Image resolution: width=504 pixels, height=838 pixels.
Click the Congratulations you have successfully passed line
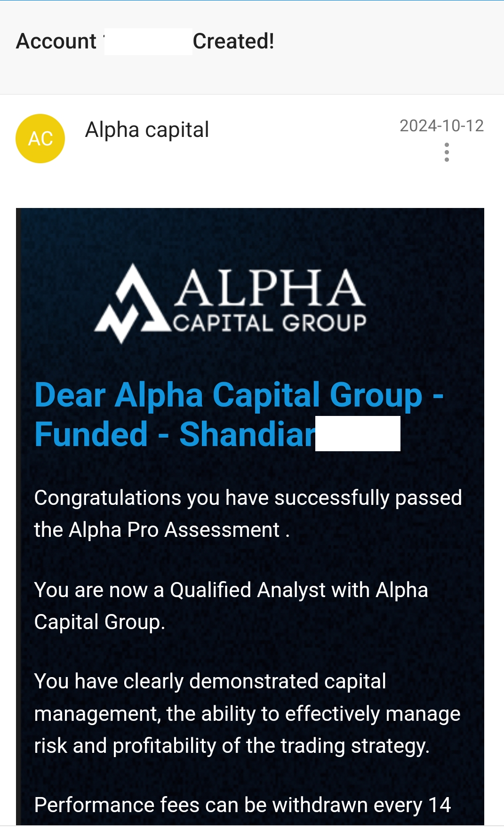(248, 498)
